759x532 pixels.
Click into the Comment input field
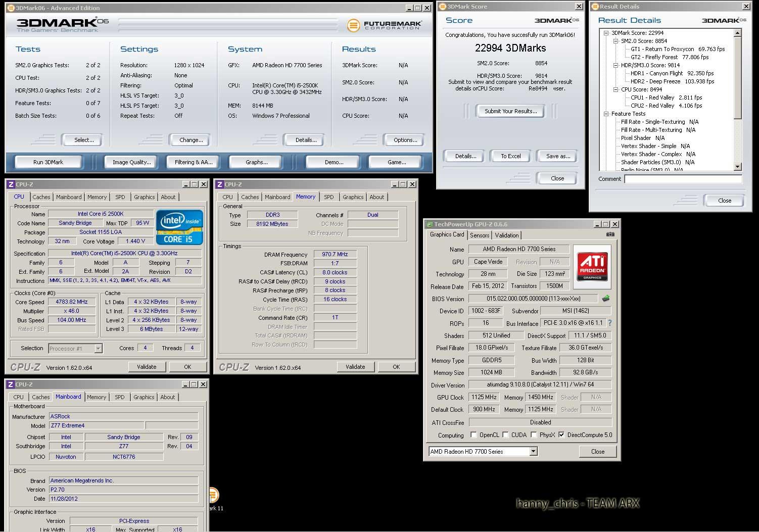(683, 179)
